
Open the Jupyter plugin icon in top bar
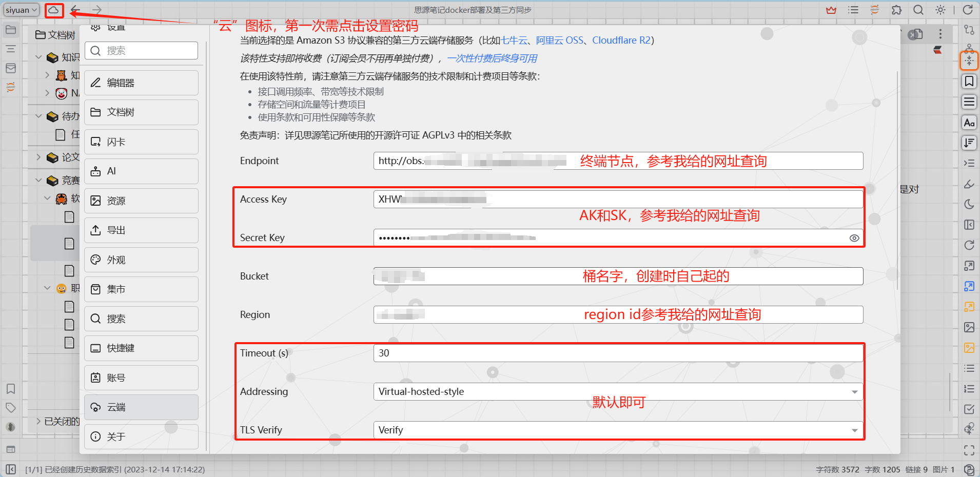click(x=875, y=10)
